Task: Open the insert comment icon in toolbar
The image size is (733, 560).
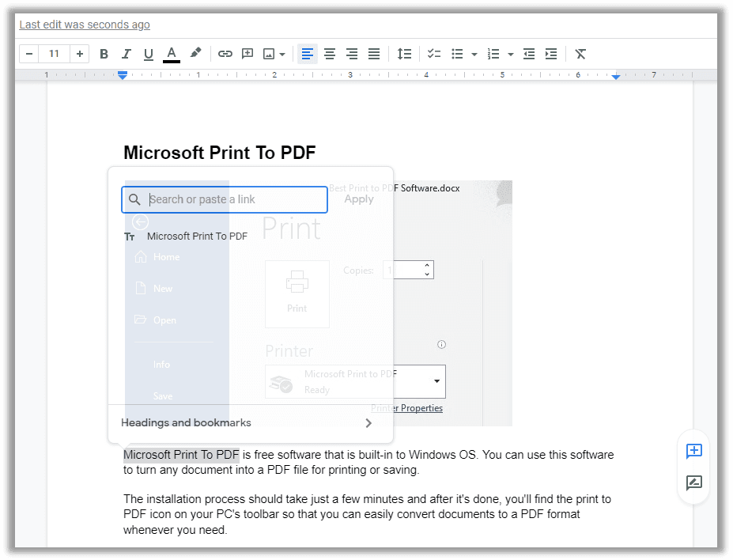Action: [x=247, y=53]
